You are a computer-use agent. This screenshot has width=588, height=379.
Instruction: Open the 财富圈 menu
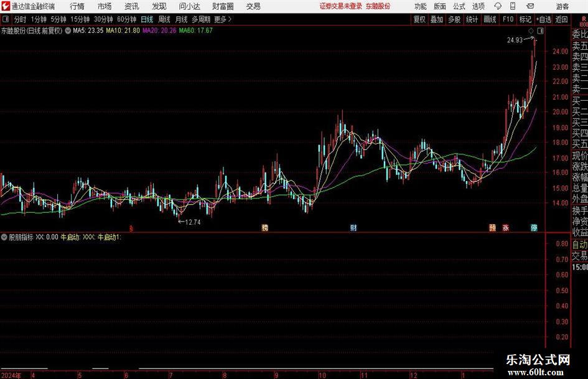223,6
